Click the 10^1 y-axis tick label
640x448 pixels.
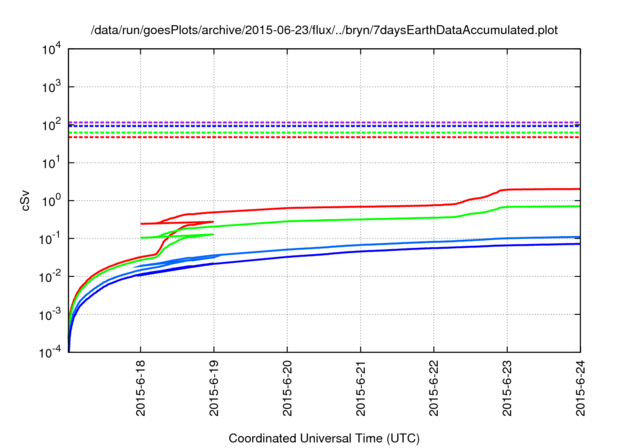click(x=52, y=163)
